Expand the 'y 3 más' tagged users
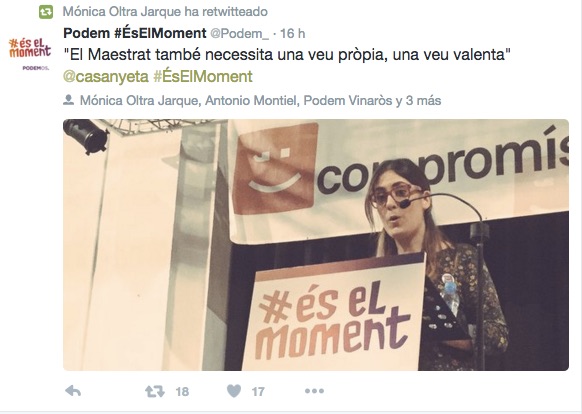Viewport: 582px width, 414px height. pos(418,100)
